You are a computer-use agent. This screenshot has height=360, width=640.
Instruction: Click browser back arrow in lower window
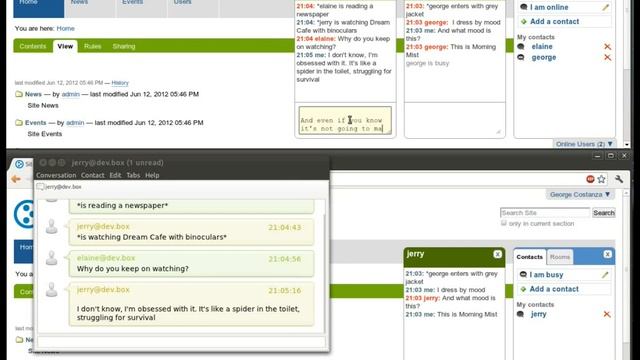[x=16, y=179]
